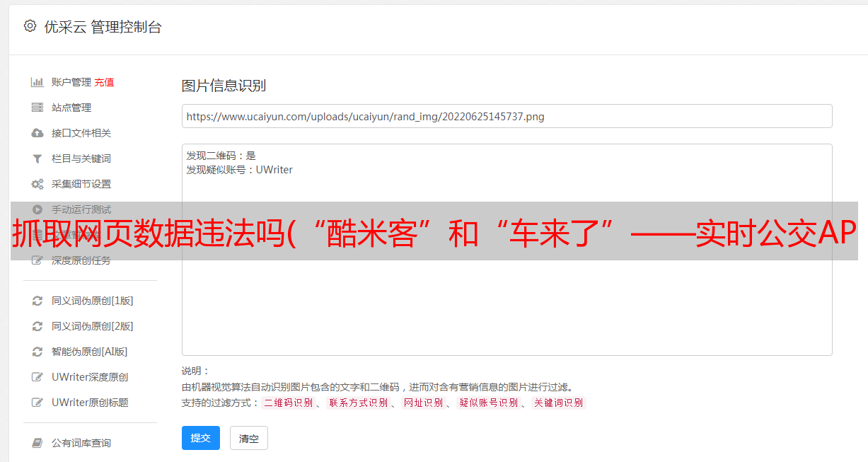Click the refresh icon for 同义词伪原创[2版]
Screen dimensions: 868x462
pos(37,326)
